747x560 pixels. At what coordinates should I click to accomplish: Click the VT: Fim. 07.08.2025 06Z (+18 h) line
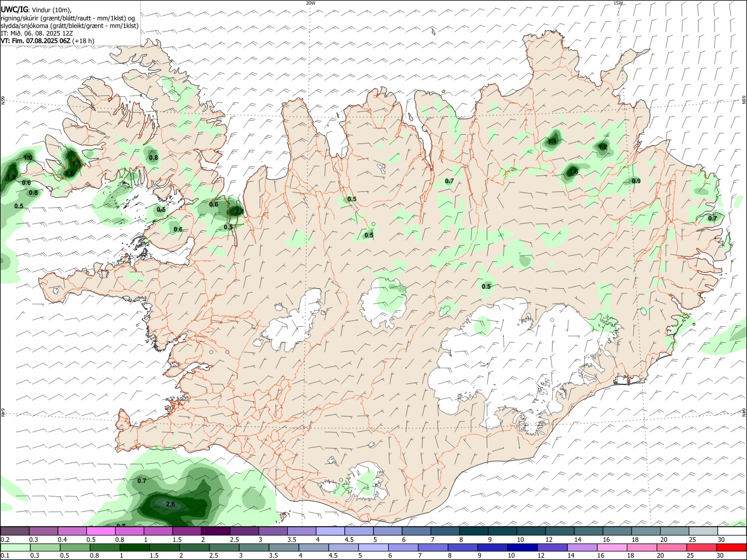click(48, 41)
